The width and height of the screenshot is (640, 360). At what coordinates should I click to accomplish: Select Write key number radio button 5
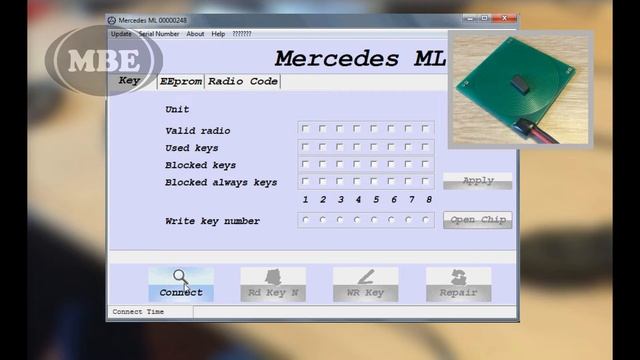374,220
